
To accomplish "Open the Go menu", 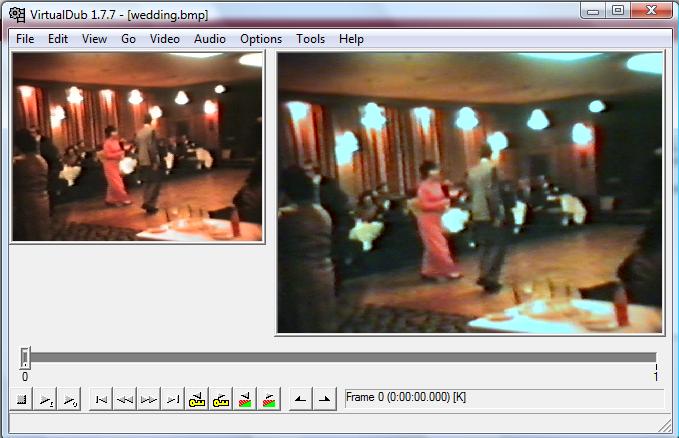I will 128,39.
